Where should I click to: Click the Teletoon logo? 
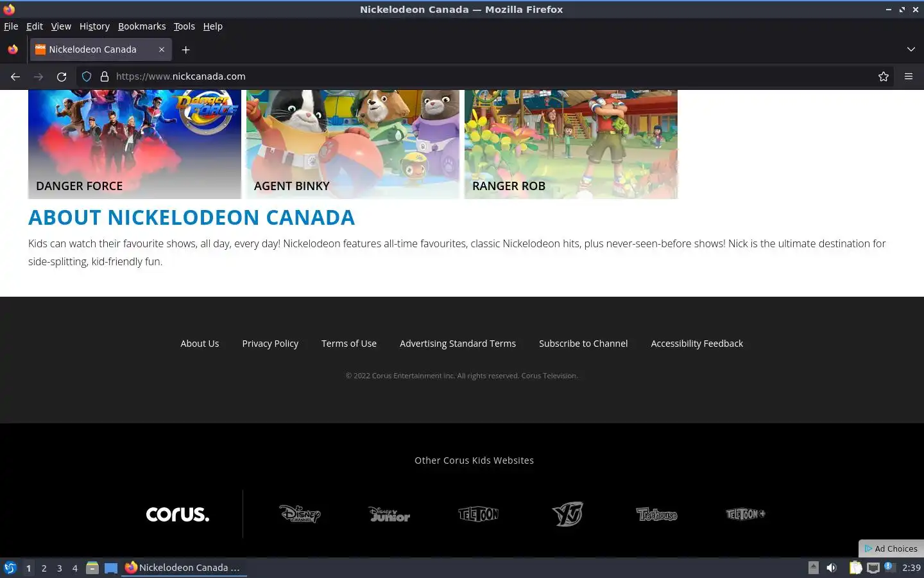point(478,514)
